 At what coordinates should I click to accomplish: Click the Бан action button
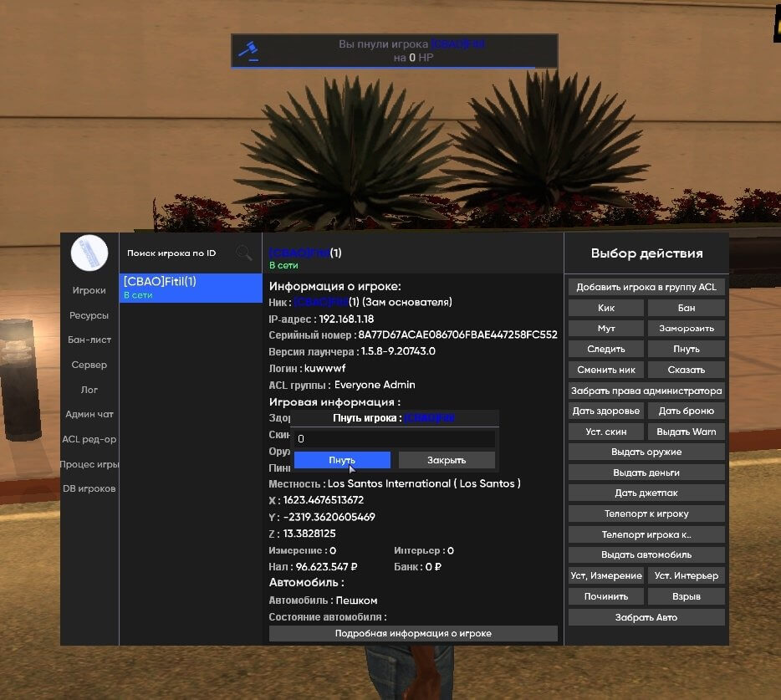687,308
